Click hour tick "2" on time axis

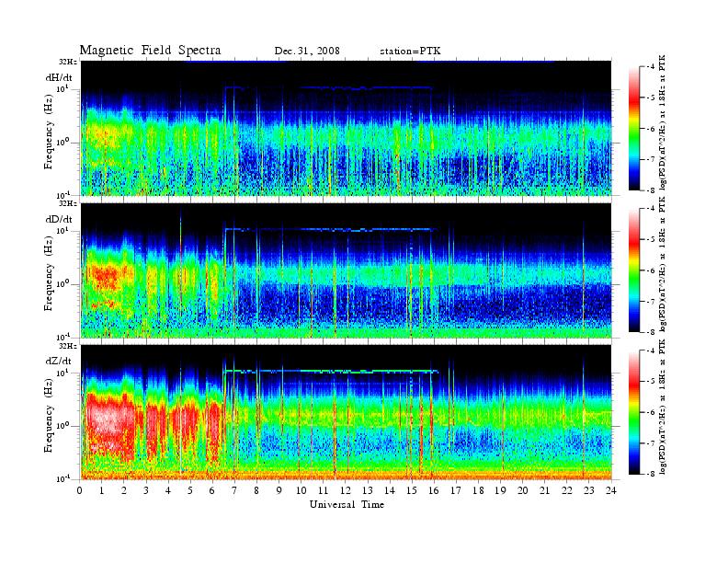(124, 491)
